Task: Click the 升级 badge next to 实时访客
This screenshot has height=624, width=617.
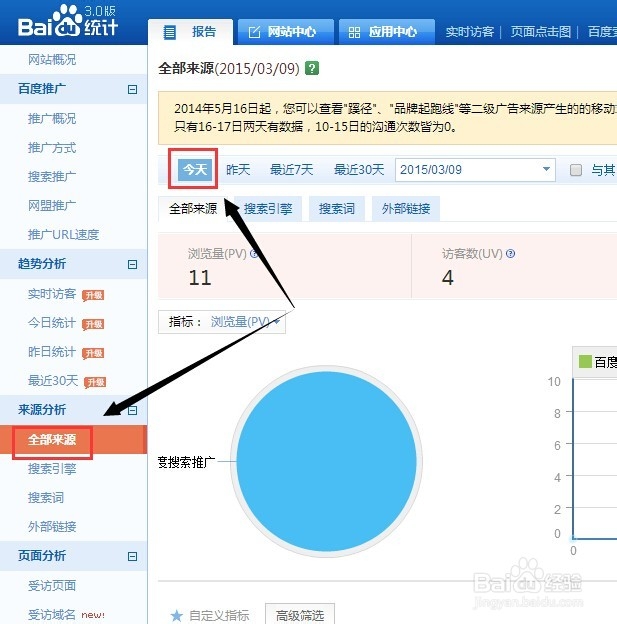Action: tap(93, 295)
